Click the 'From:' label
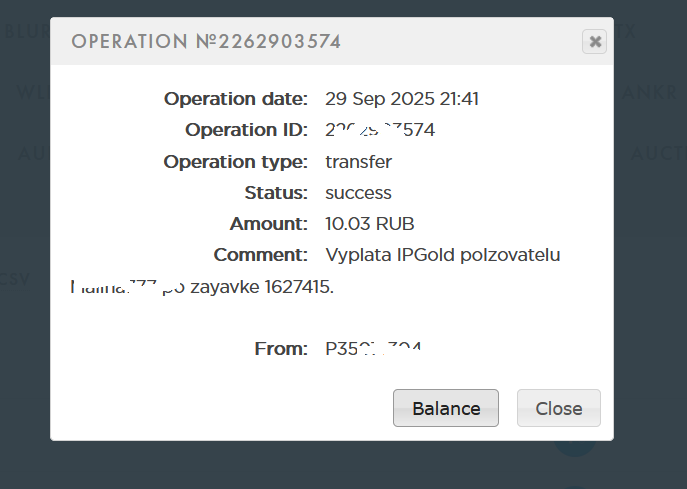The height and width of the screenshot is (489, 687). [281, 348]
